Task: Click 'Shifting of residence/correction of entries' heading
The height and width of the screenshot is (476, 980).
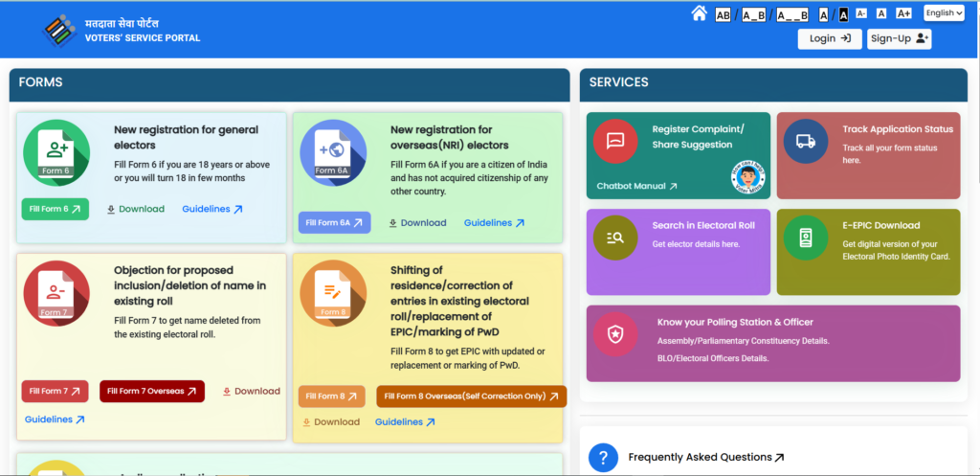Action: pos(460,301)
